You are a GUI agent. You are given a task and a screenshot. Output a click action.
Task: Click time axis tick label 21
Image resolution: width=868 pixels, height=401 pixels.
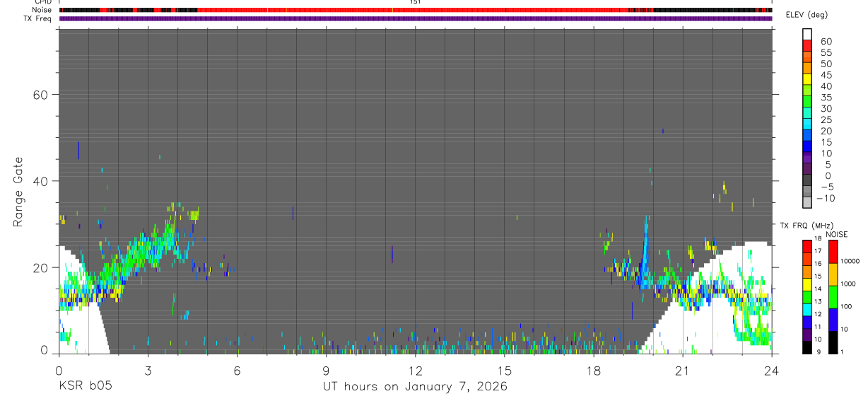682,370
